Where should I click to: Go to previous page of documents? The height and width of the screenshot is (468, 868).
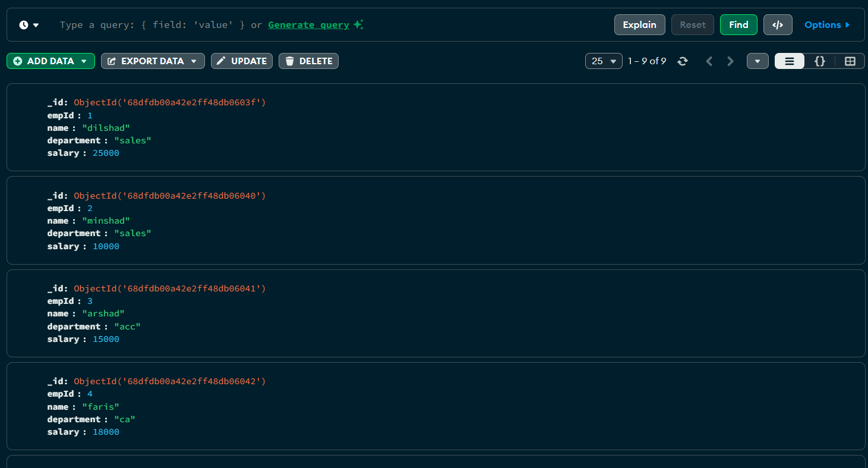pyautogui.click(x=709, y=61)
